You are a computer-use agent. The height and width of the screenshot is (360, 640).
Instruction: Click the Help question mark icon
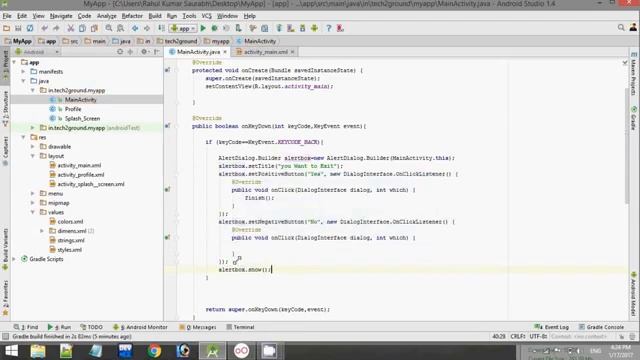click(329, 28)
